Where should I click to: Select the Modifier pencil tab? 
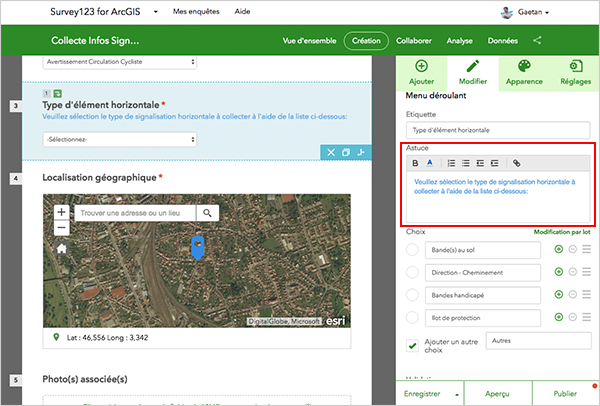point(473,72)
